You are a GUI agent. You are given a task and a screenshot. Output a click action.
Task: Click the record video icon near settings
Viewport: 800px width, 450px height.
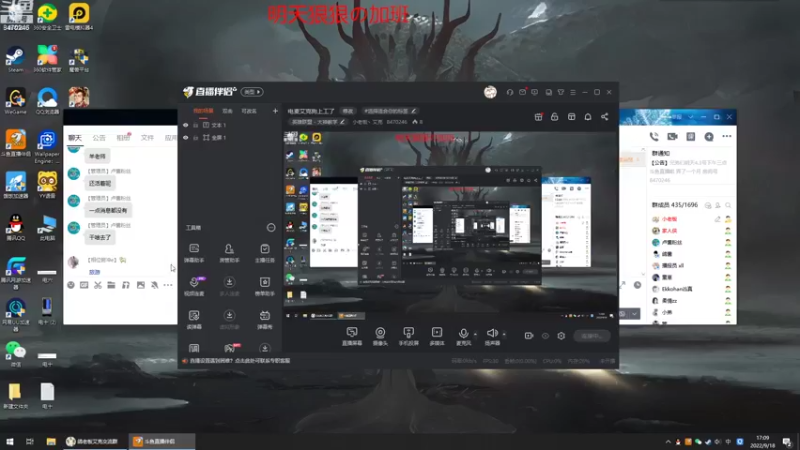coord(529,336)
